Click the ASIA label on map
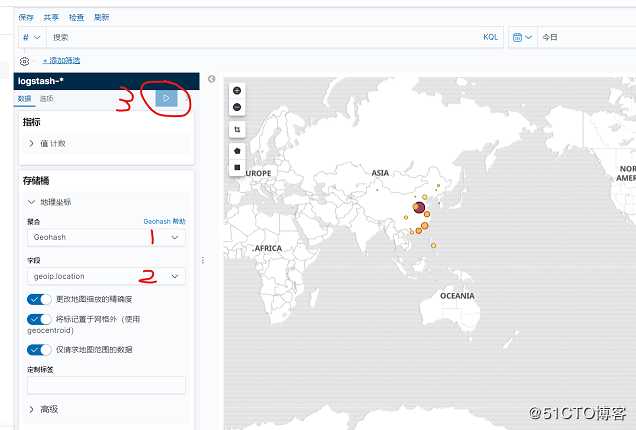This screenshot has width=636, height=430. click(x=380, y=173)
